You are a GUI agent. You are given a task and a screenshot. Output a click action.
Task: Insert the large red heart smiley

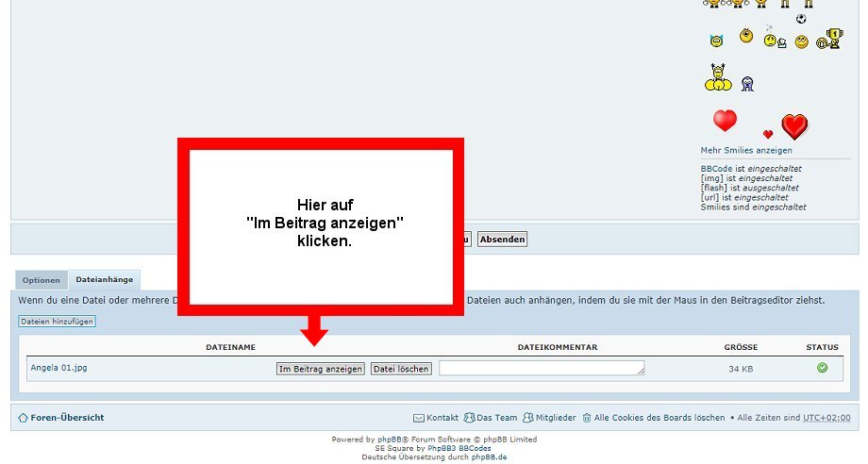tap(725, 121)
